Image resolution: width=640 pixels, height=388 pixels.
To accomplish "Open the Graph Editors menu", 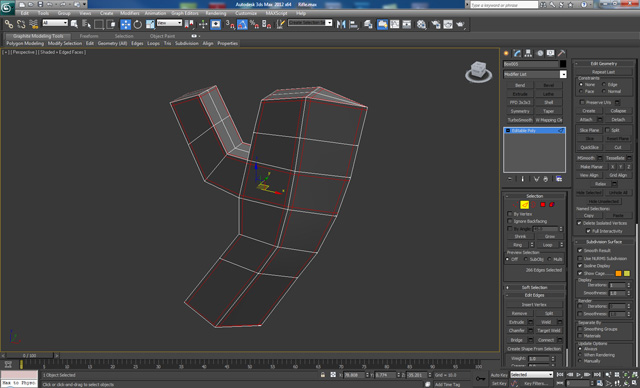I will pyautogui.click(x=184, y=13).
